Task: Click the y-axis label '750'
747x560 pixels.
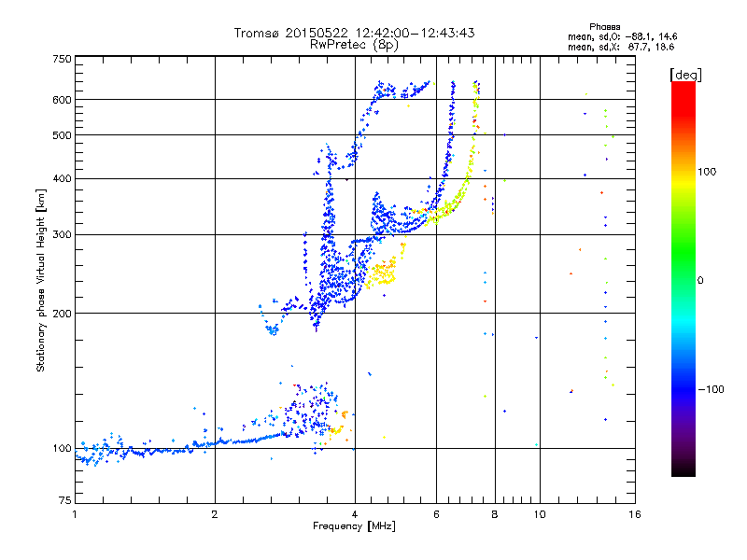Action: 62,59
